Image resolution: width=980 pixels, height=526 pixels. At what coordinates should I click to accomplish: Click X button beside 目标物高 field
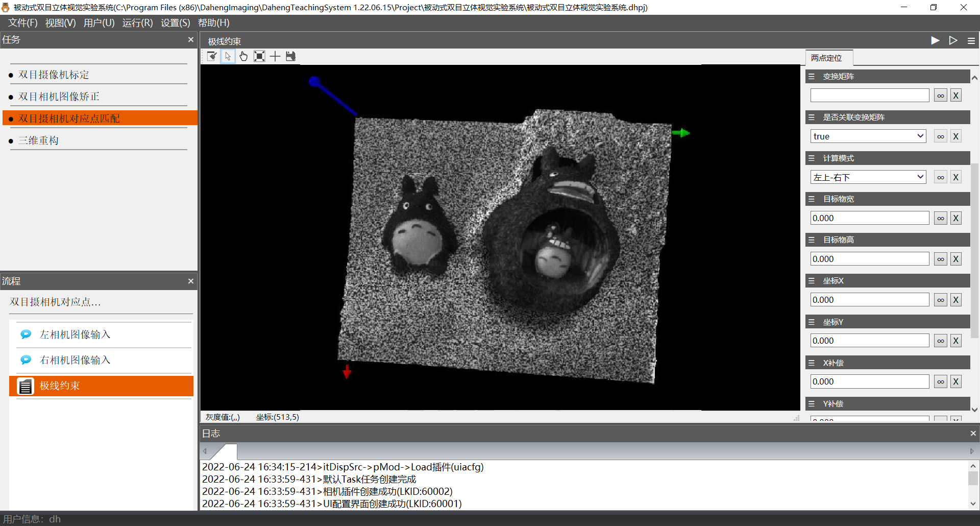pos(956,259)
